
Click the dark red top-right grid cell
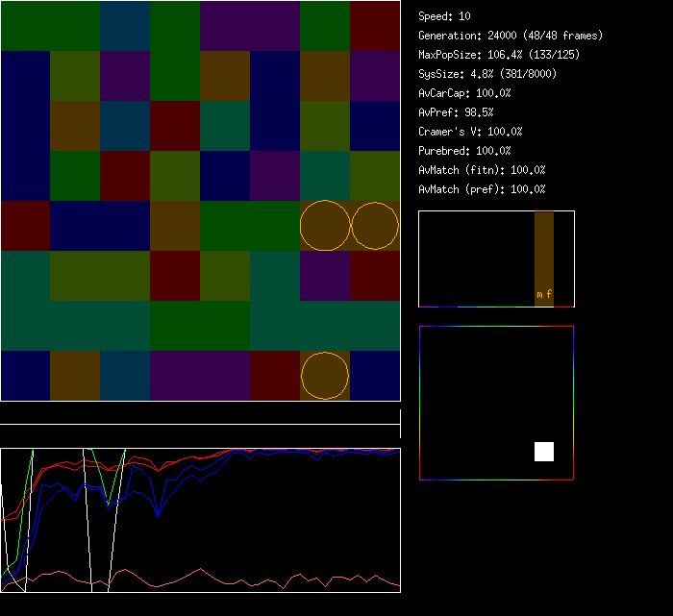click(x=375, y=25)
